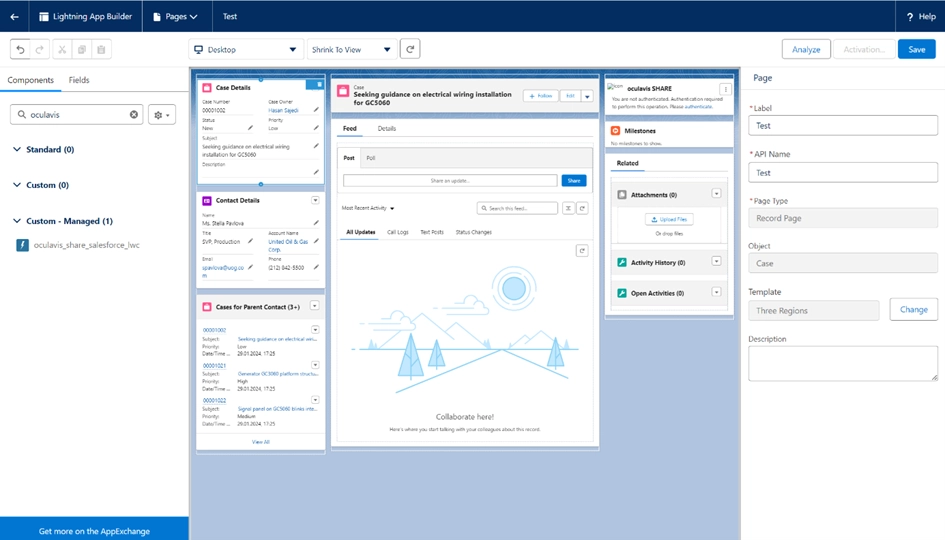Select the Status Changes feed tab
The width and height of the screenshot is (945, 540).
474,232
